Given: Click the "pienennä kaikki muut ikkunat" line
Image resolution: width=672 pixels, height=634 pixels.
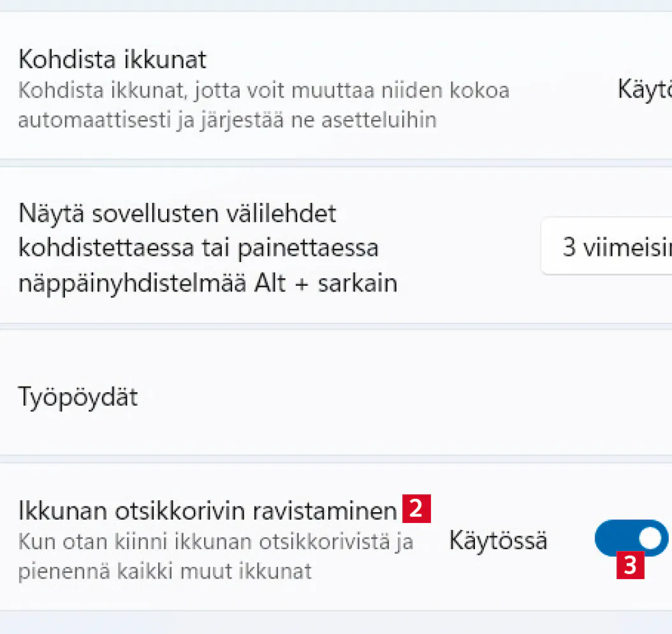Looking at the screenshot, I should [164, 571].
